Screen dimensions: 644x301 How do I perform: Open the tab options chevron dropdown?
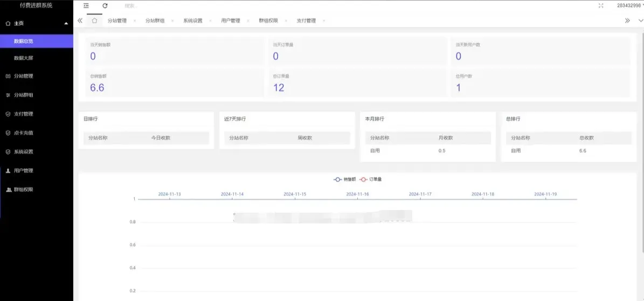point(640,20)
